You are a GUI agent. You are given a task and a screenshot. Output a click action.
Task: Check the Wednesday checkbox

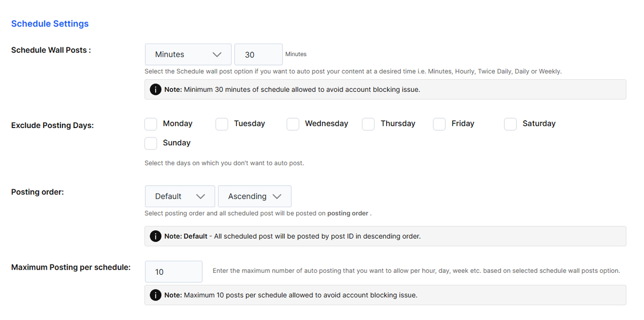click(293, 124)
